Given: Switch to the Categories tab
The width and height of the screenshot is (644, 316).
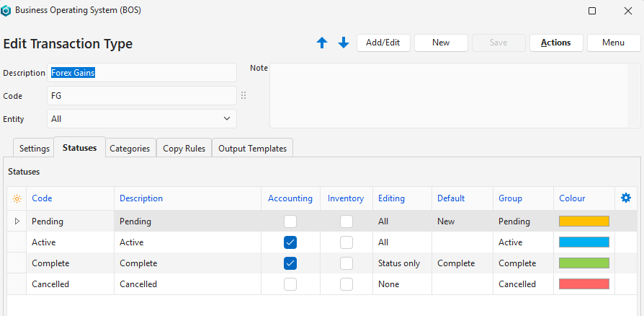Looking at the screenshot, I should 130,148.
